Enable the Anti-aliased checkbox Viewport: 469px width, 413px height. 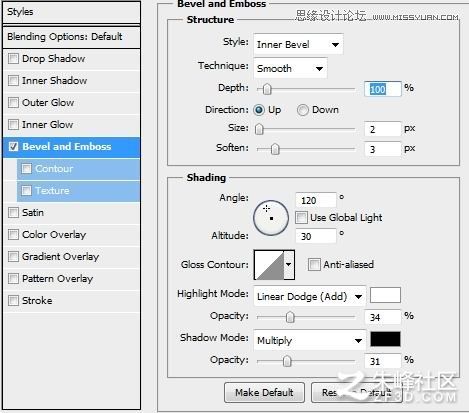pyautogui.click(x=314, y=265)
